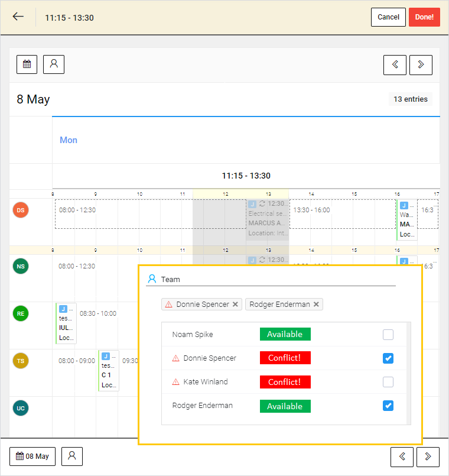Screen dimensions: 449x476
Task: Check the Noam Spike checkbox
Action: [388, 335]
